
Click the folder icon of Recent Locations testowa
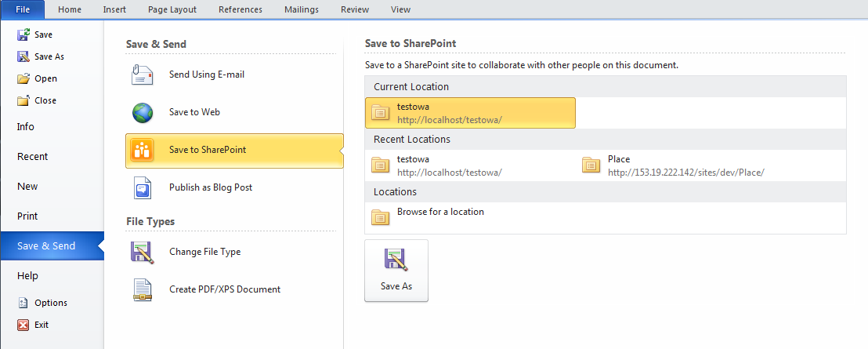(x=380, y=165)
